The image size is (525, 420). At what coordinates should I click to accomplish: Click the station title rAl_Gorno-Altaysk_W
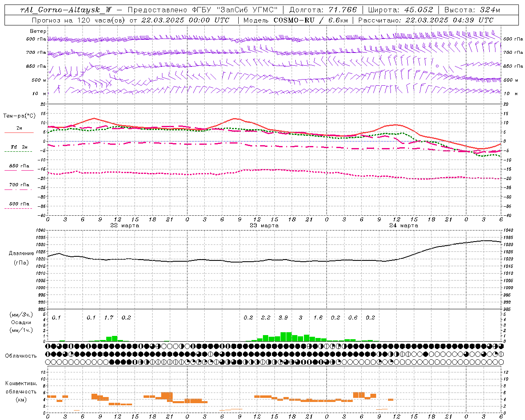pyautogui.click(x=66, y=10)
